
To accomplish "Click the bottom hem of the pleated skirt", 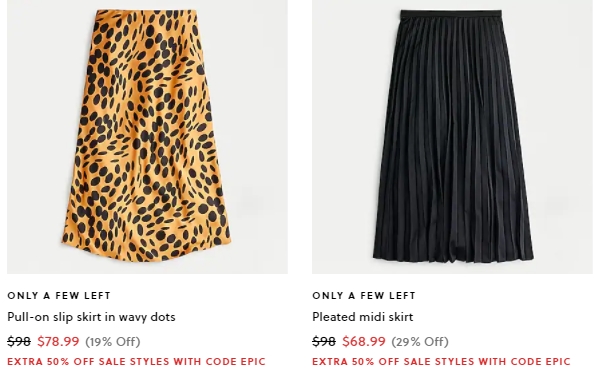I will 453,257.
